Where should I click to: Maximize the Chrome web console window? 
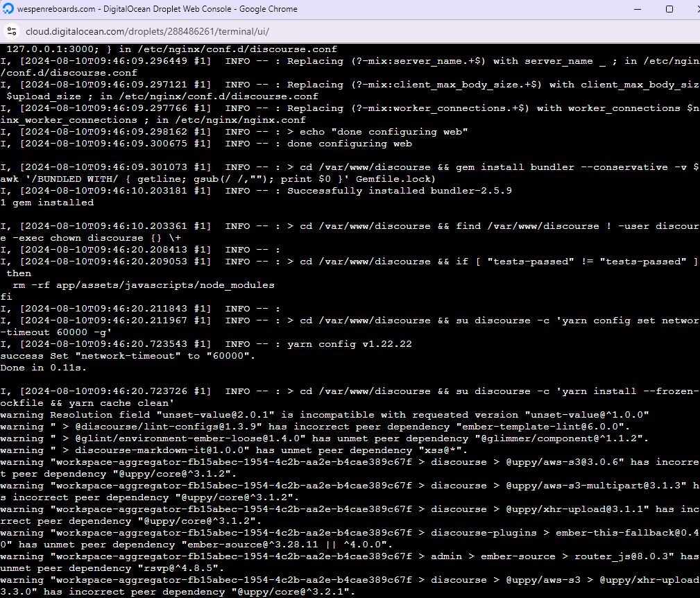(x=669, y=9)
